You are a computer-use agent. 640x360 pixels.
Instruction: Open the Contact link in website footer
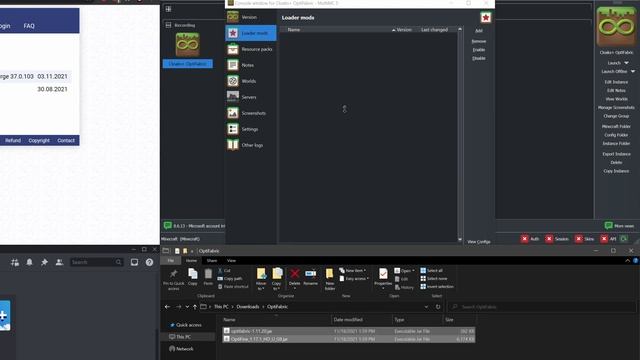click(x=66, y=140)
